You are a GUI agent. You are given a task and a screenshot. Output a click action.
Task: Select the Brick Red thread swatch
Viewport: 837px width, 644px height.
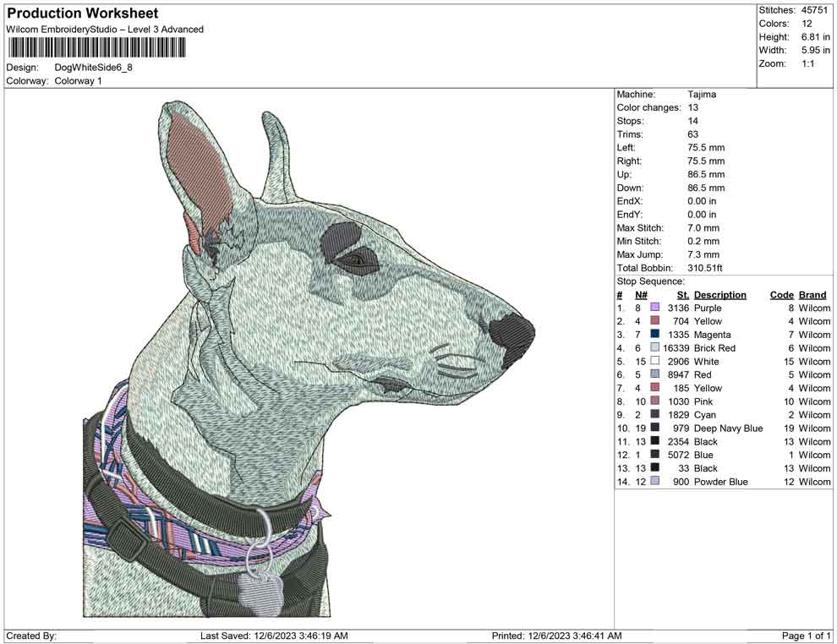(x=653, y=347)
